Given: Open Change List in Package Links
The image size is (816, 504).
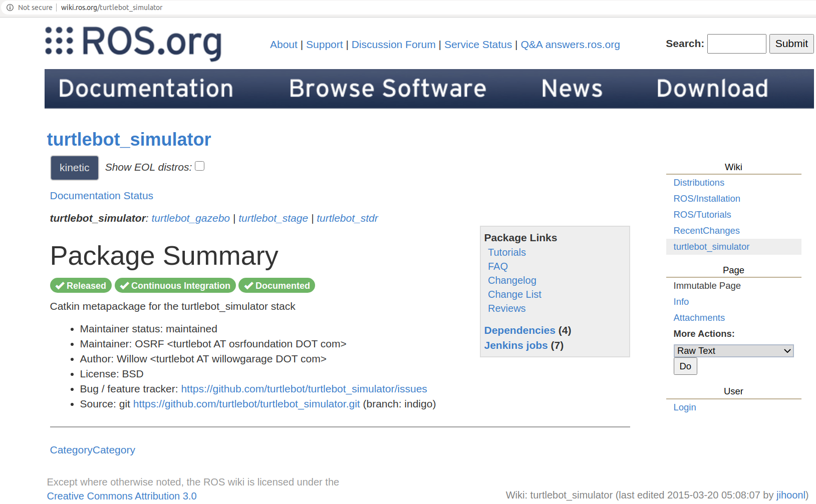Looking at the screenshot, I should (x=514, y=294).
